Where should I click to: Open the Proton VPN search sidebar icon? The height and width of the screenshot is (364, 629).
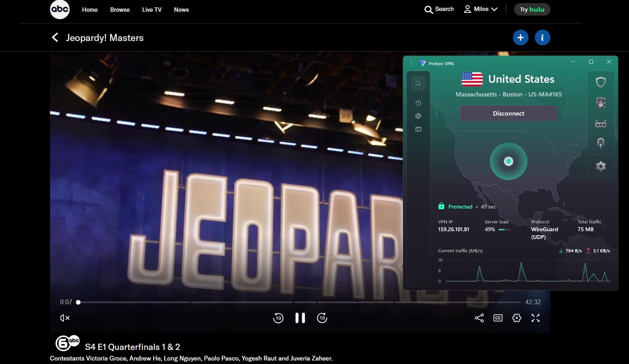tap(418, 83)
